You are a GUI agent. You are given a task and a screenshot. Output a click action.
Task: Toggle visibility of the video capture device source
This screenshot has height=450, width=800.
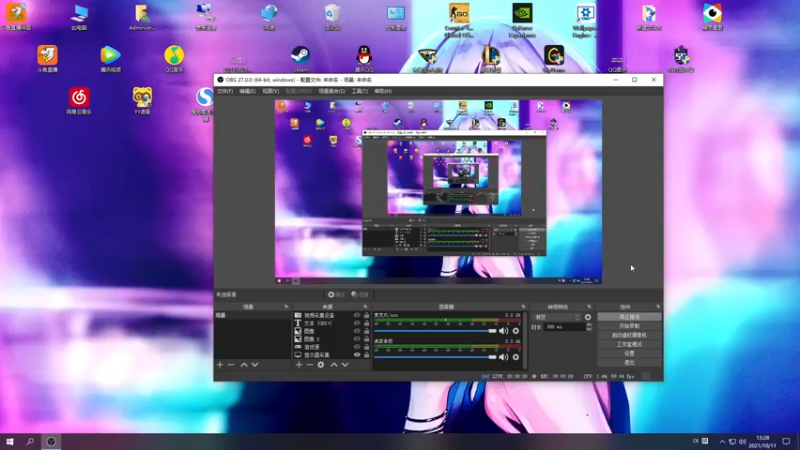357,315
